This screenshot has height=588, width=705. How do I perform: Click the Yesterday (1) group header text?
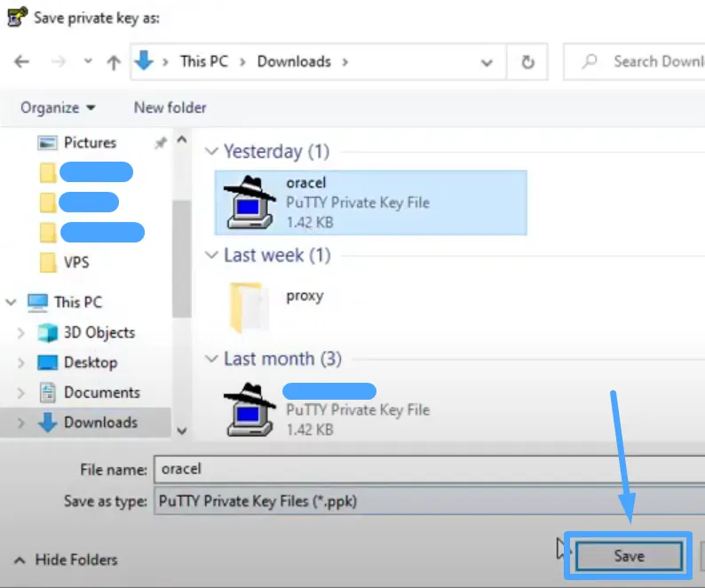[x=276, y=151]
